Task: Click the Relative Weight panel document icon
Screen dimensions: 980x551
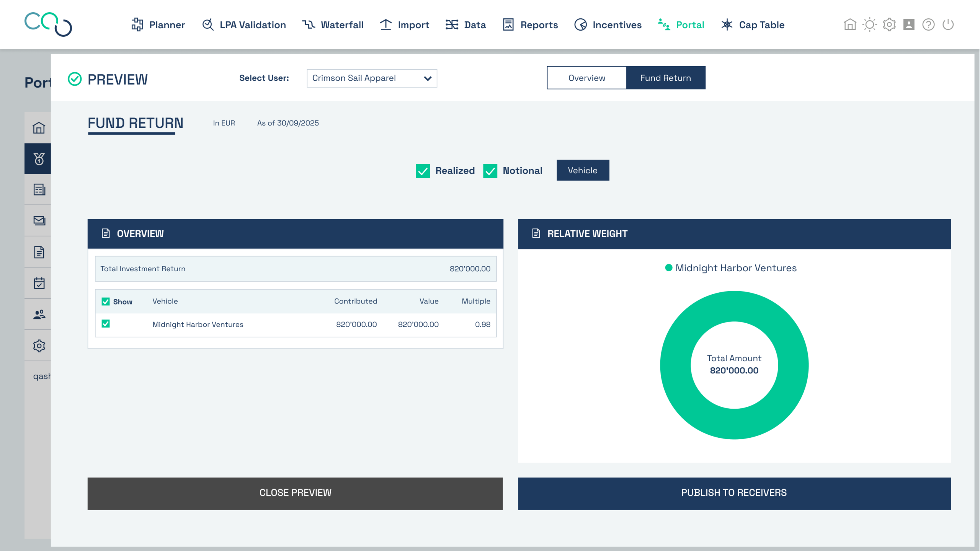Action: (x=536, y=233)
